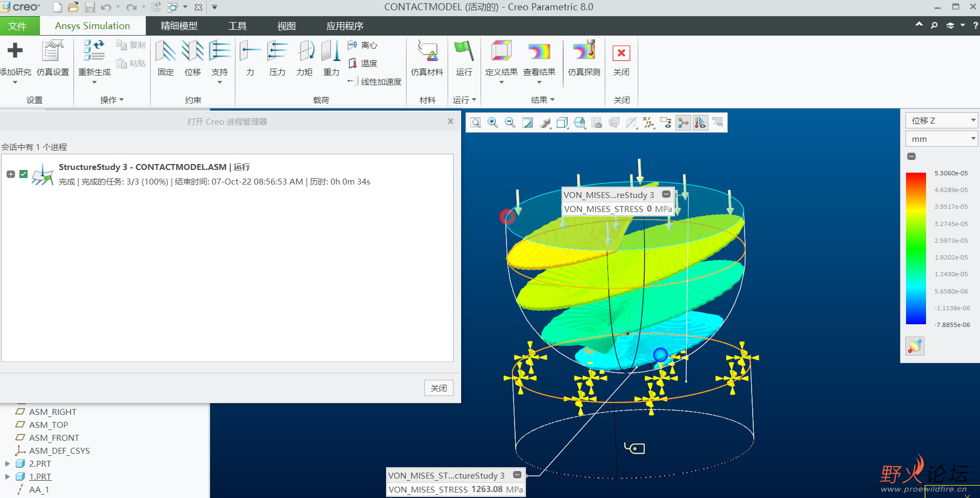The image size is (980, 498).
Task: Open the 位移 Z result type dropdown
Action: point(942,120)
